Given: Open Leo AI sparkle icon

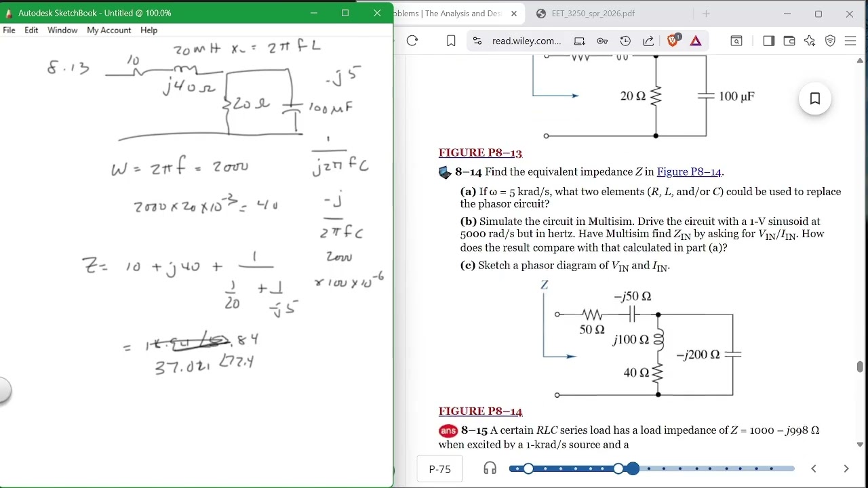Looking at the screenshot, I should pos(810,41).
